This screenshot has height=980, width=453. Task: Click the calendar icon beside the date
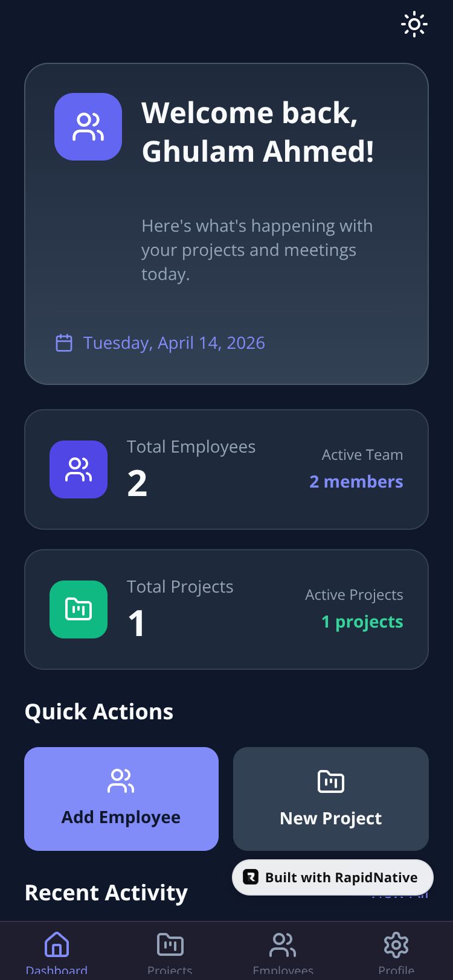coord(64,343)
